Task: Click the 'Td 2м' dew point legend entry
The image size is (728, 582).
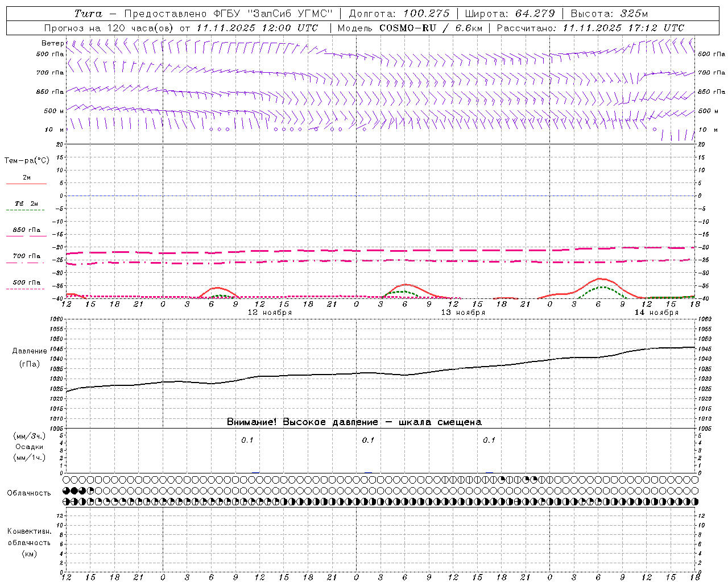Action: 26,203
